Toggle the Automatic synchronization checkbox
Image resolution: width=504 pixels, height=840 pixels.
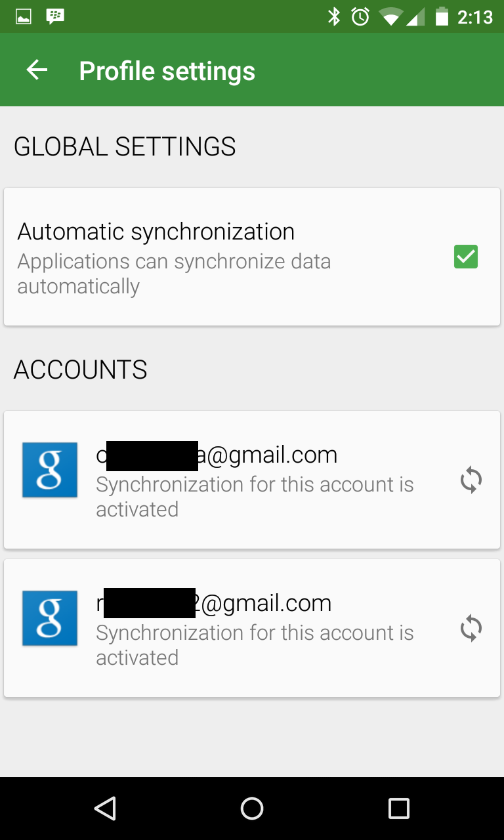(466, 257)
